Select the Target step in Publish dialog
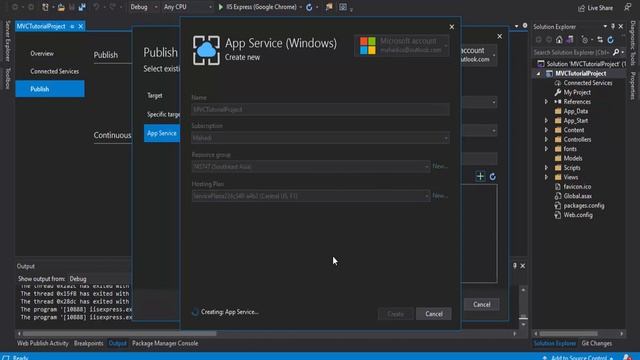Viewport: 640px width, 360px height. click(155, 96)
